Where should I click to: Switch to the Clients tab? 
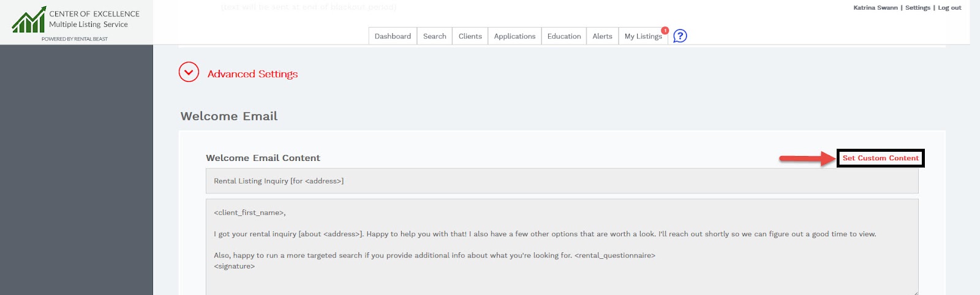470,36
